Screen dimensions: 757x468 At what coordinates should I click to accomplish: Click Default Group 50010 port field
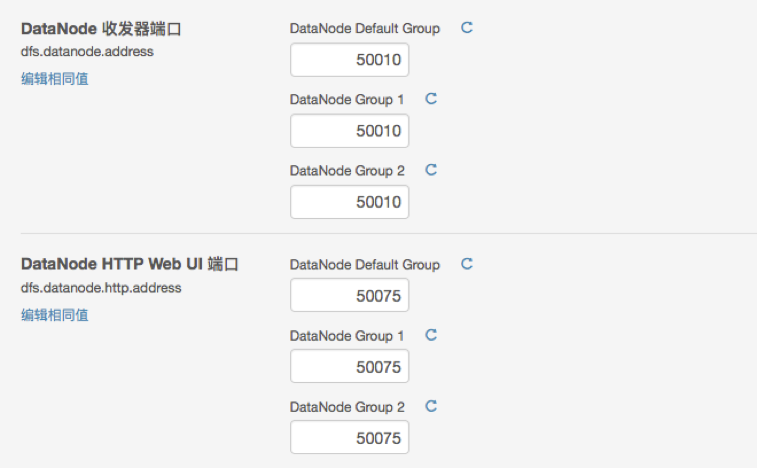(x=350, y=60)
